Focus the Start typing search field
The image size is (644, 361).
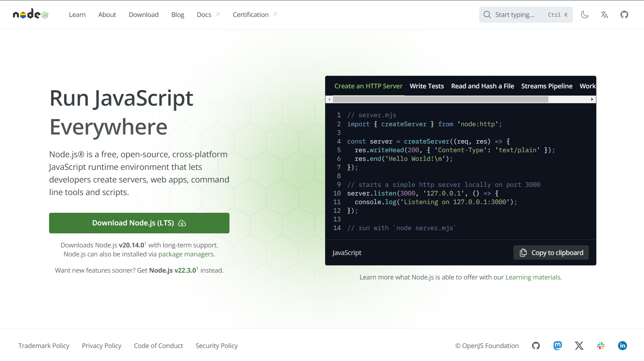(x=526, y=14)
